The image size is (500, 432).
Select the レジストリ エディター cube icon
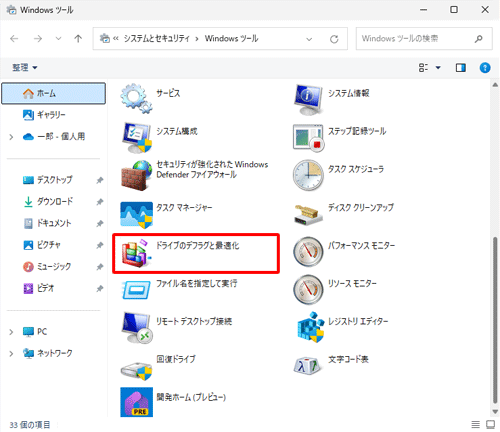click(x=310, y=327)
